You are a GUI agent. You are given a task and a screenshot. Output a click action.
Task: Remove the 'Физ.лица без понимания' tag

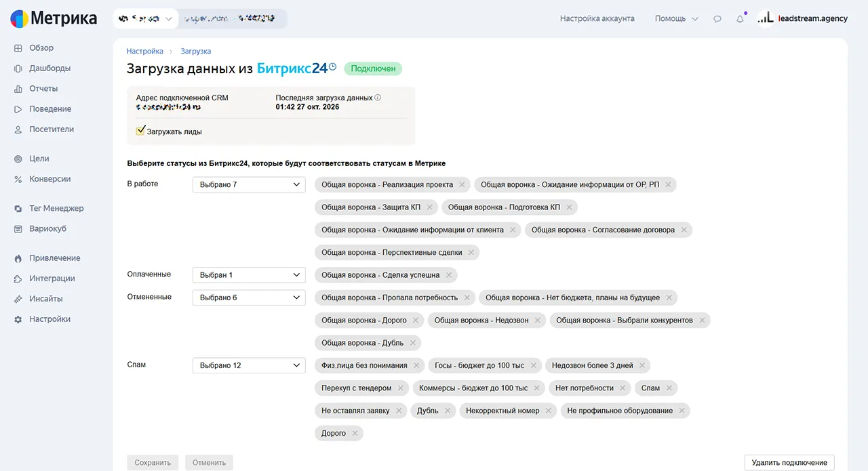pos(416,366)
